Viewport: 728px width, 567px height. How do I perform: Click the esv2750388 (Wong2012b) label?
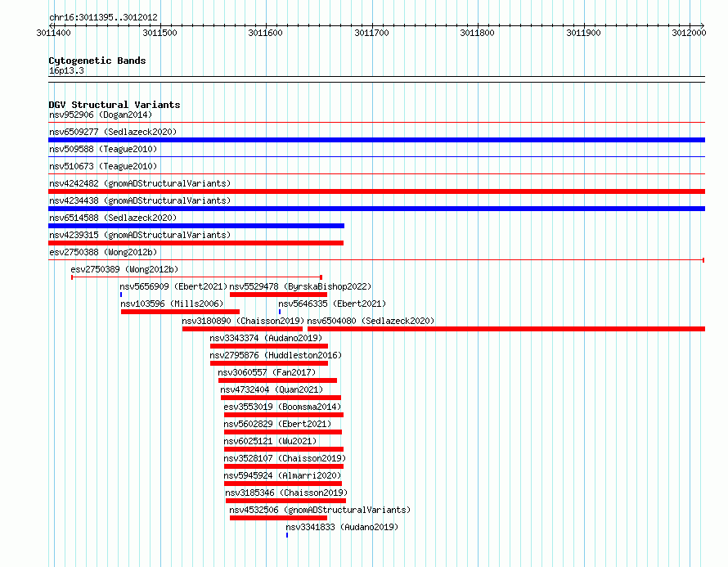point(103,252)
